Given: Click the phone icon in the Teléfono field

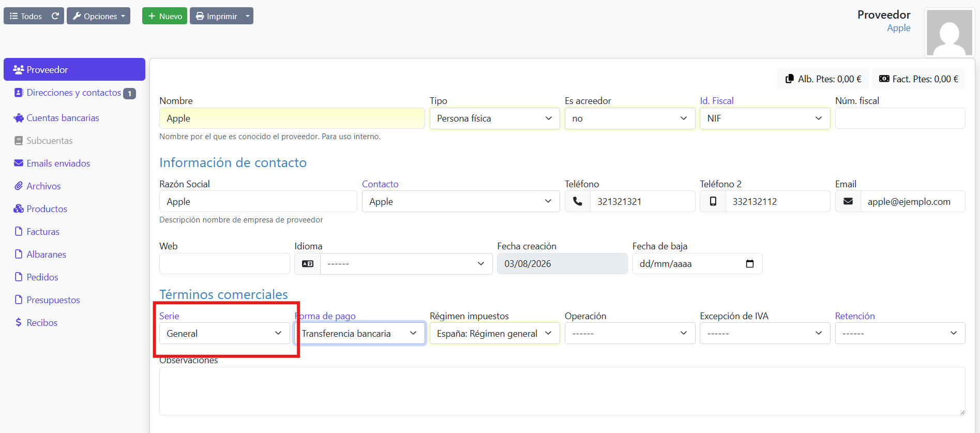Looking at the screenshot, I should 578,202.
